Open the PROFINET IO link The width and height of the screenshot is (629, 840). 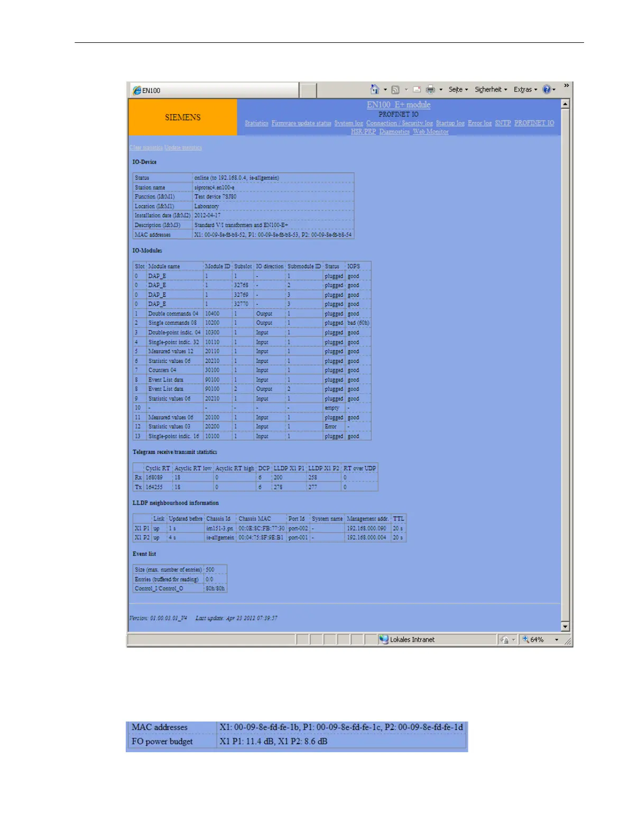click(534, 123)
